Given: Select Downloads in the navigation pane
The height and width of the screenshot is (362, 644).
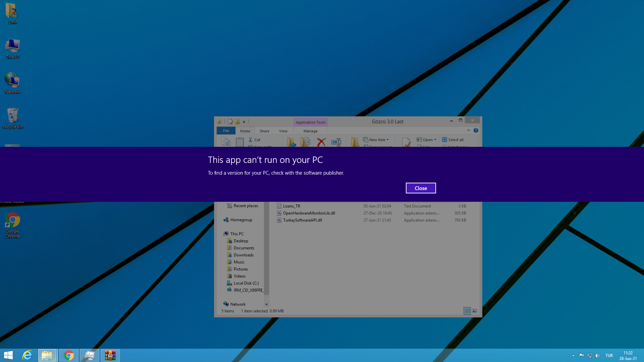Looking at the screenshot, I should 244,255.
